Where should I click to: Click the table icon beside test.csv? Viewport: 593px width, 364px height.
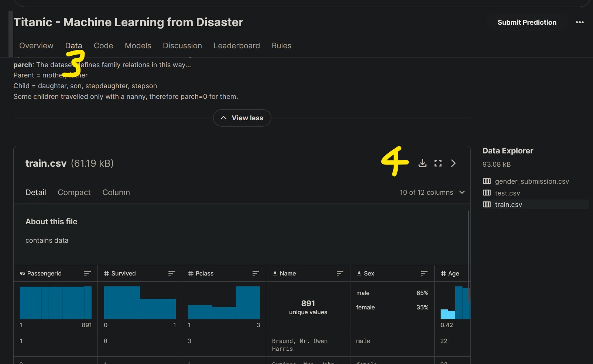tap(487, 193)
